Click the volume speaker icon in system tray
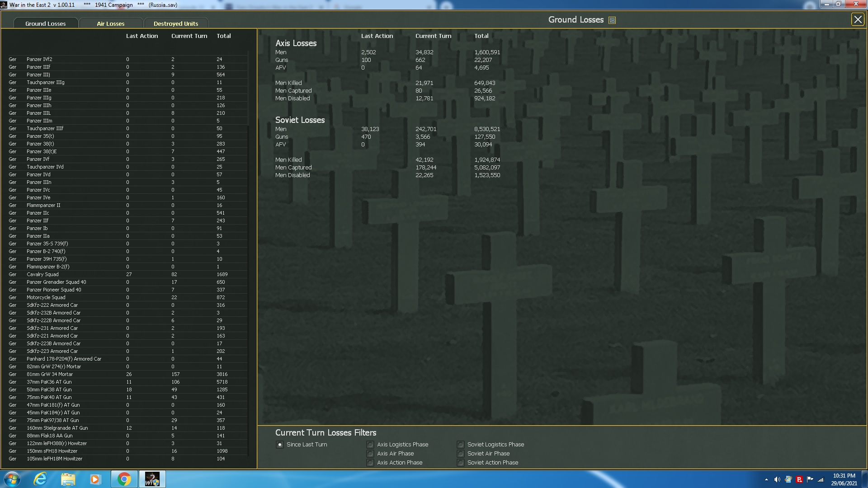The image size is (868, 488). (x=778, y=479)
